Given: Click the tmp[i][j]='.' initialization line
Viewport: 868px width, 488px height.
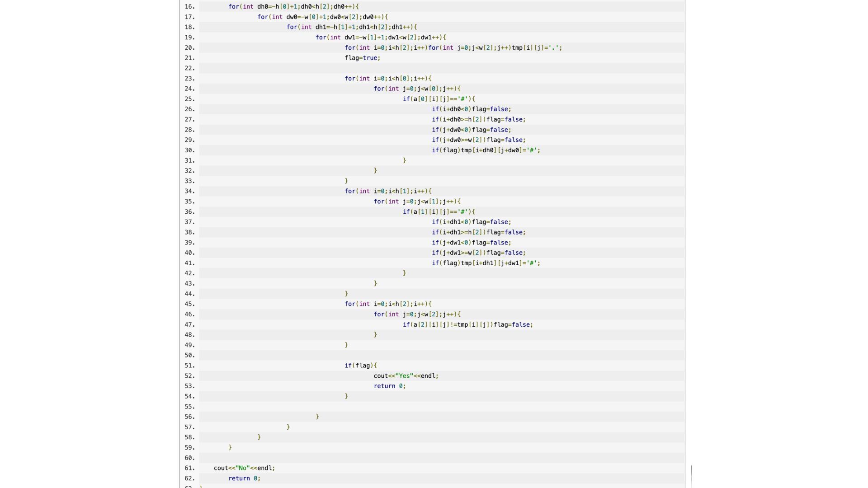Looking at the screenshot, I should pyautogui.click(x=453, y=48).
